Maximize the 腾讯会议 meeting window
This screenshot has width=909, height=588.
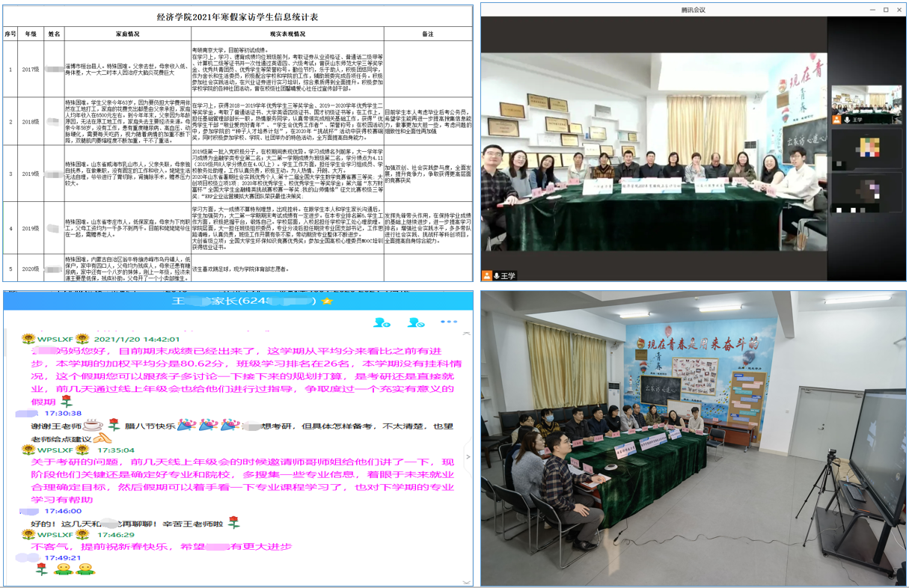click(x=886, y=10)
